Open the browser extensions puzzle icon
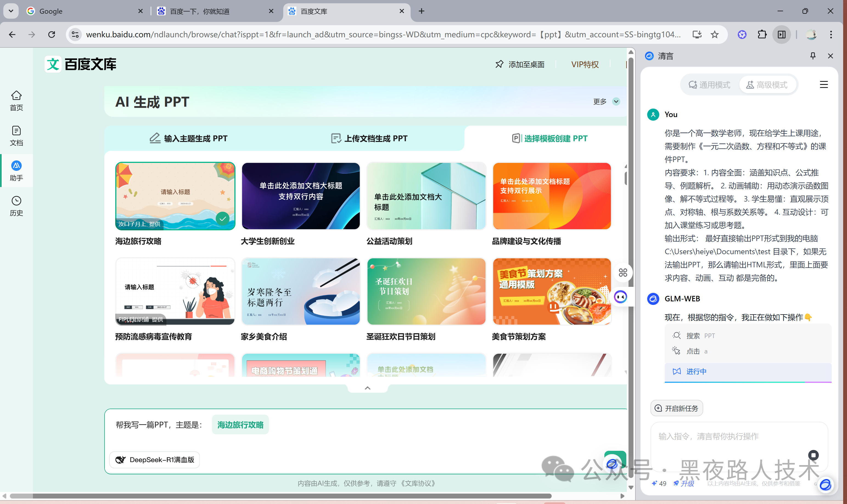Viewport: 847px width, 504px height. click(762, 34)
